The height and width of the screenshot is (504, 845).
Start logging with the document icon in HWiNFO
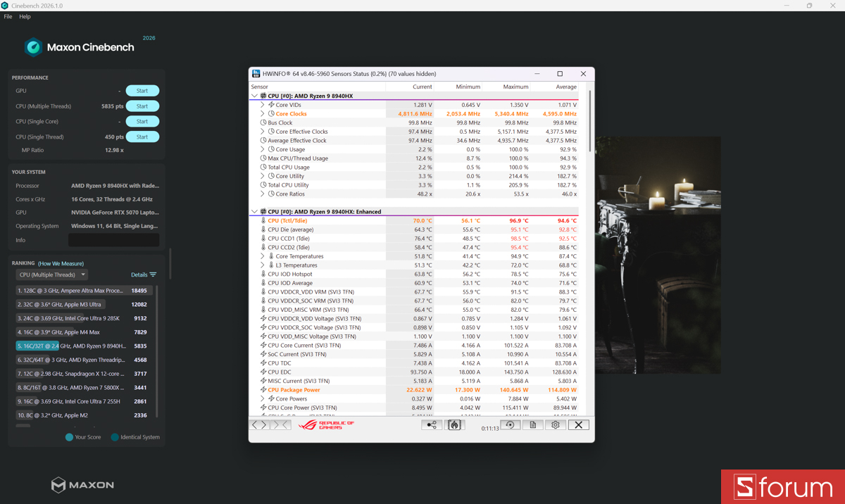(533, 424)
